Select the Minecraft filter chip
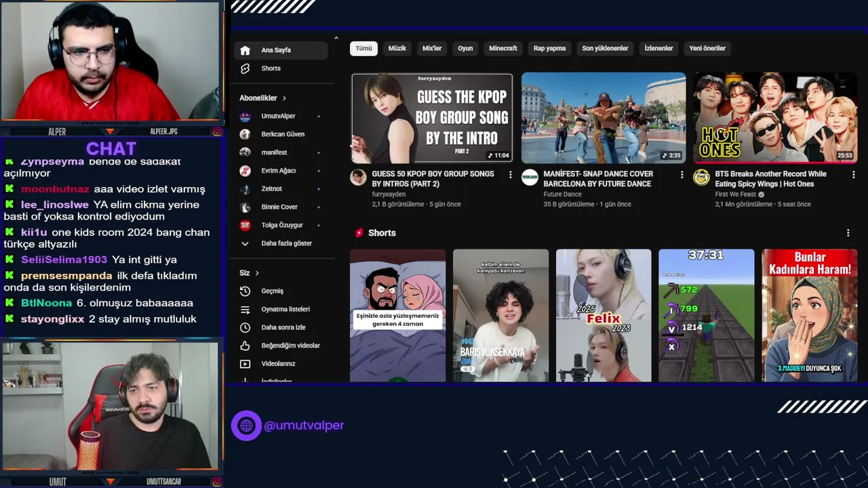Viewport: 868px width, 488px height. (503, 49)
